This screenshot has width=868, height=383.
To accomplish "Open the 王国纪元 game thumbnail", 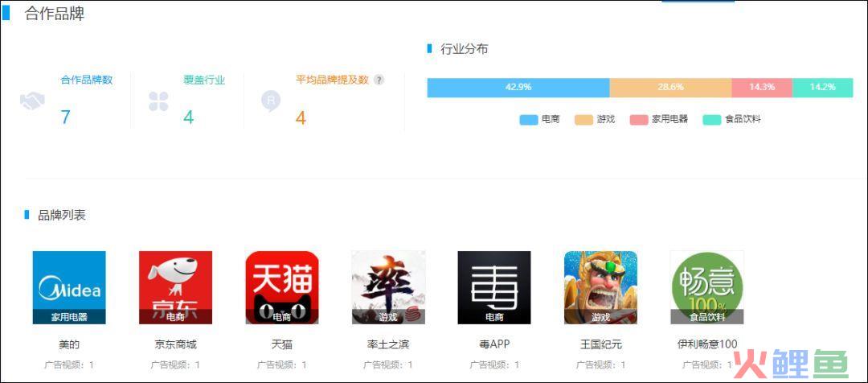I will pos(600,287).
